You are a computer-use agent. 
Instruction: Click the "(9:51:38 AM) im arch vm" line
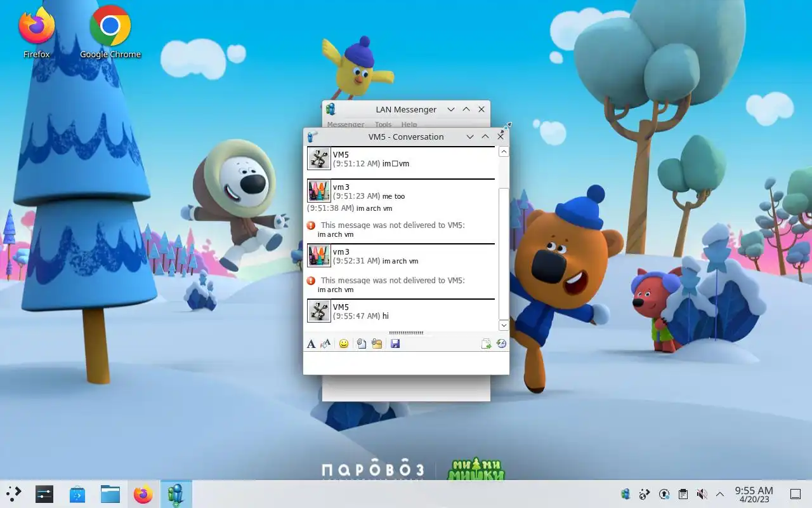pyautogui.click(x=350, y=208)
